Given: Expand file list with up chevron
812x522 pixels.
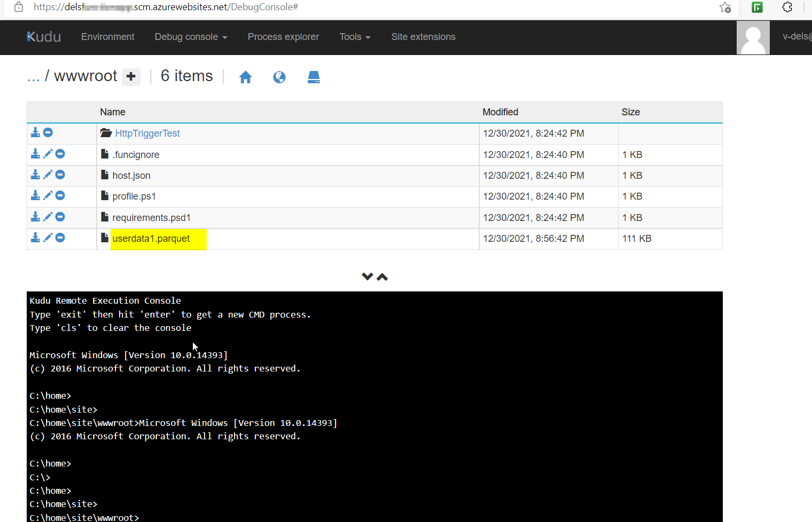Looking at the screenshot, I should click(x=382, y=276).
